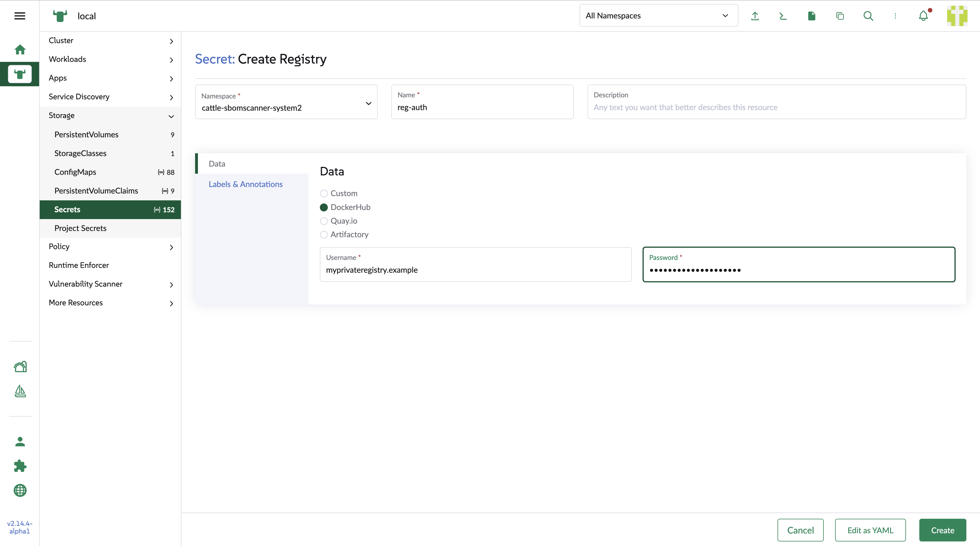The width and height of the screenshot is (980, 546).
Task: Open the resource search magnifier
Action: tap(868, 16)
